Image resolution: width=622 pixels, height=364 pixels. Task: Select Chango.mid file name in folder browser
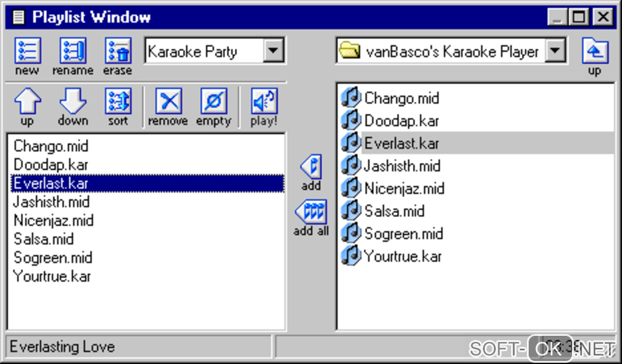(x=402, y=98)
